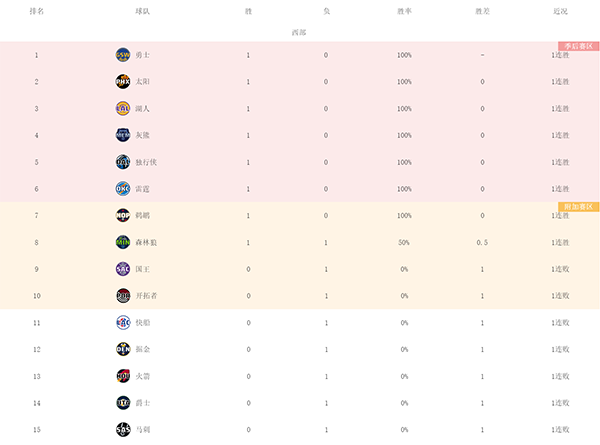Screen dimensions: 600x445
Task: Click the Pelicans (鹈鹕) NOP logo
Action: point(123,215)
